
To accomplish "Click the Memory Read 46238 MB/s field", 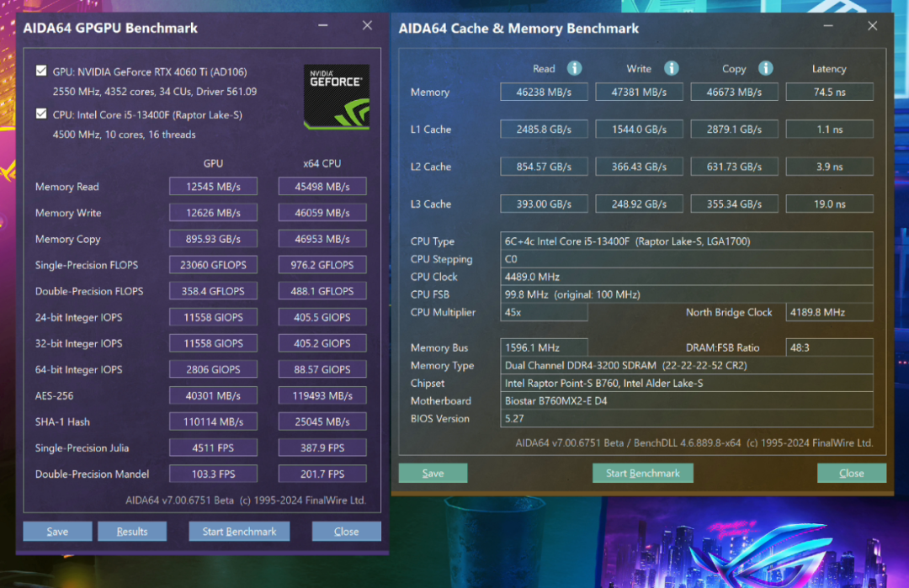I will pyautogui.click(x=544, y=92).
